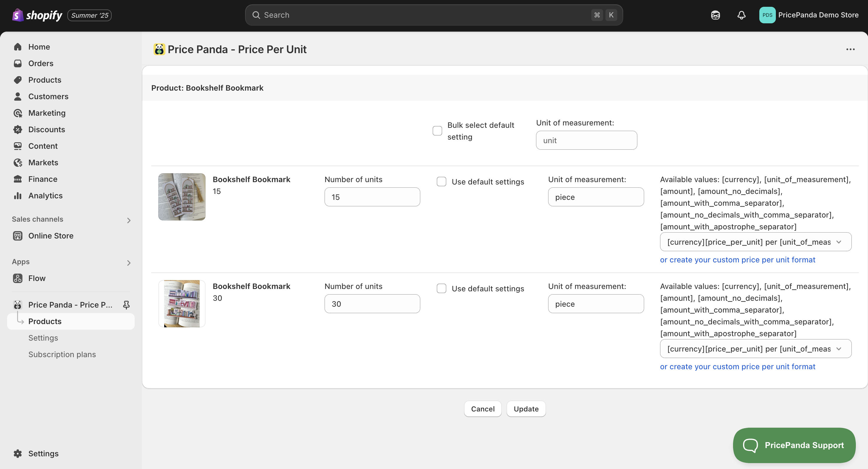Screen dimensions: 868x469
Task: Check Use default settings for 15-unit variant
Action: click(x=442, y=182)
